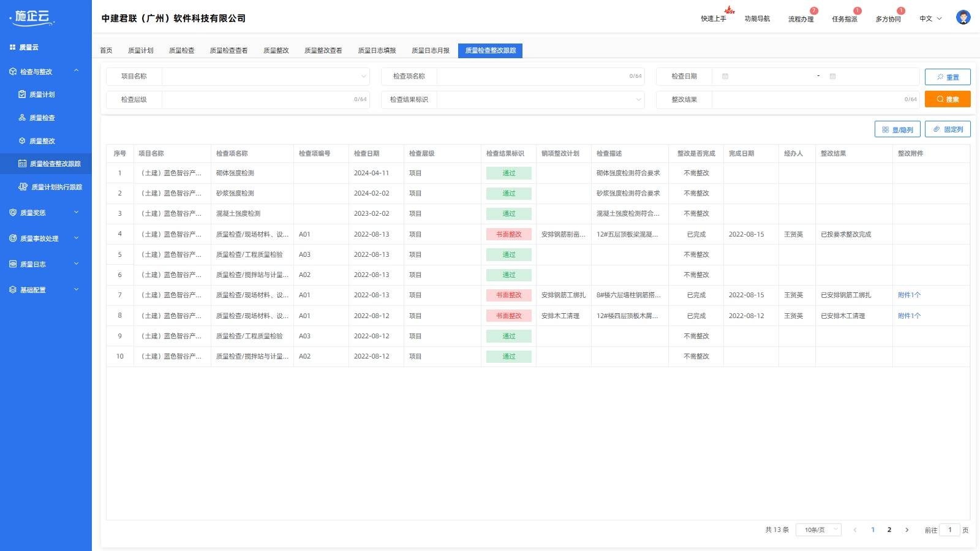Open 附件1个 link in row 7
This screenshot has width=980, height=551.
click(x=909, y=295)
